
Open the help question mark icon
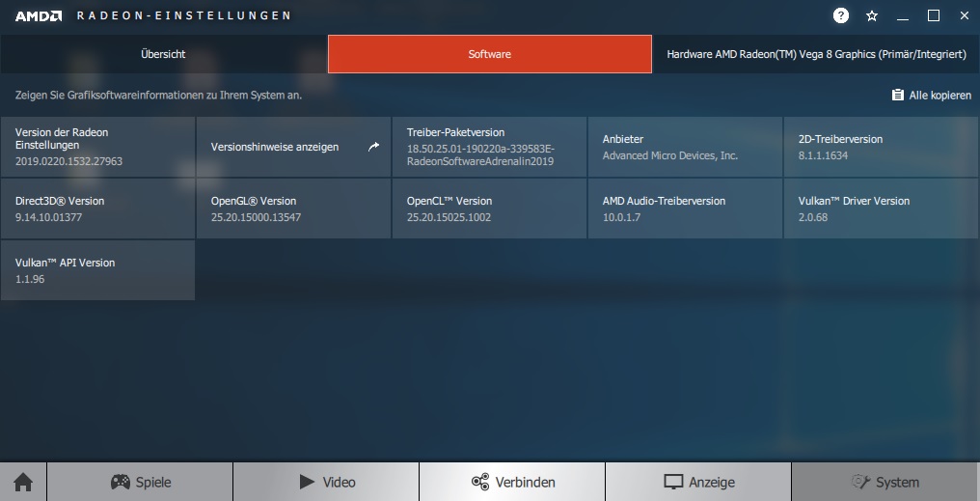tap(841, 15)
